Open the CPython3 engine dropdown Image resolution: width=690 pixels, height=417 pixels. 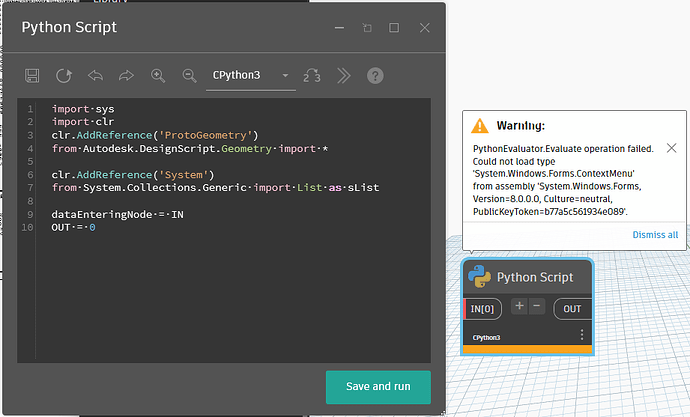click(250, 76)
